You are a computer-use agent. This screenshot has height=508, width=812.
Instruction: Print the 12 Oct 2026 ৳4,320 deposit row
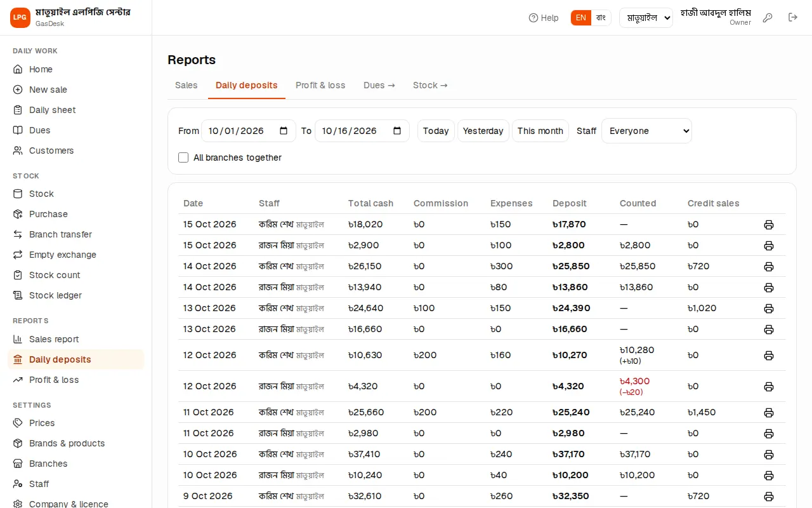(x=769, y=387)
